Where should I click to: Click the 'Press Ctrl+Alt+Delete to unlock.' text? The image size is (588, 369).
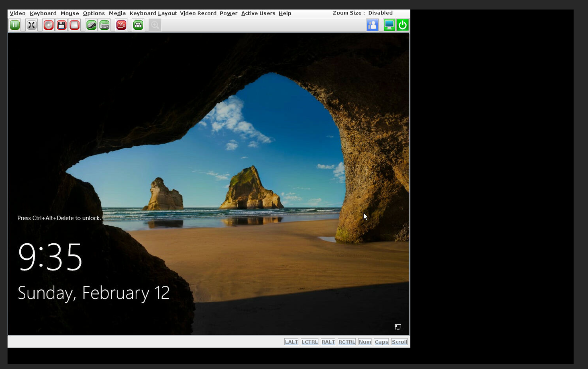[59, 218]
